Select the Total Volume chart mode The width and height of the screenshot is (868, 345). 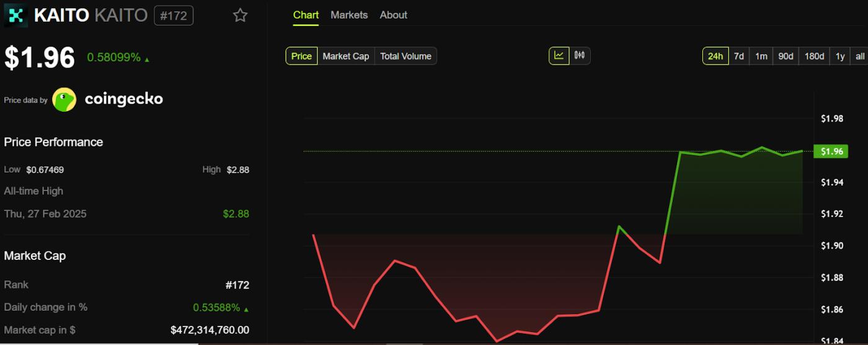pos(405,56)
